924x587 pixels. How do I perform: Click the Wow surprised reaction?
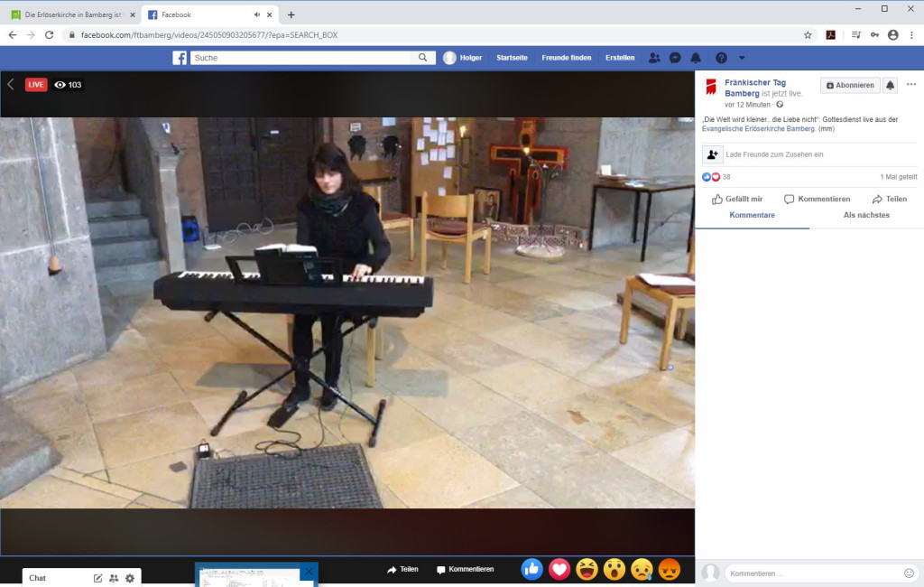614,569
